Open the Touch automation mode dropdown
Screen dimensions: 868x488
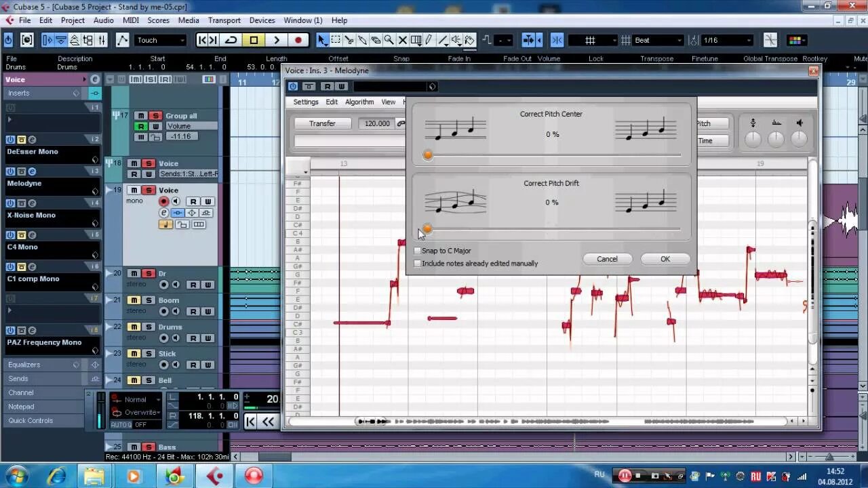[160, 40]
